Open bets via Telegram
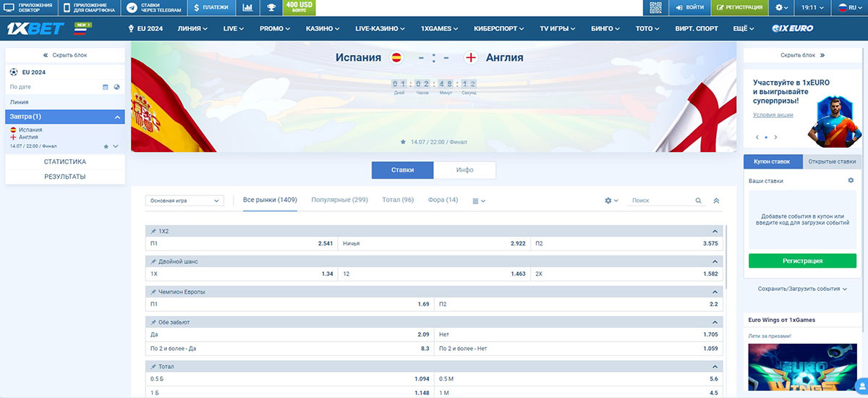The image size is (868, 398). pos(155,8)
